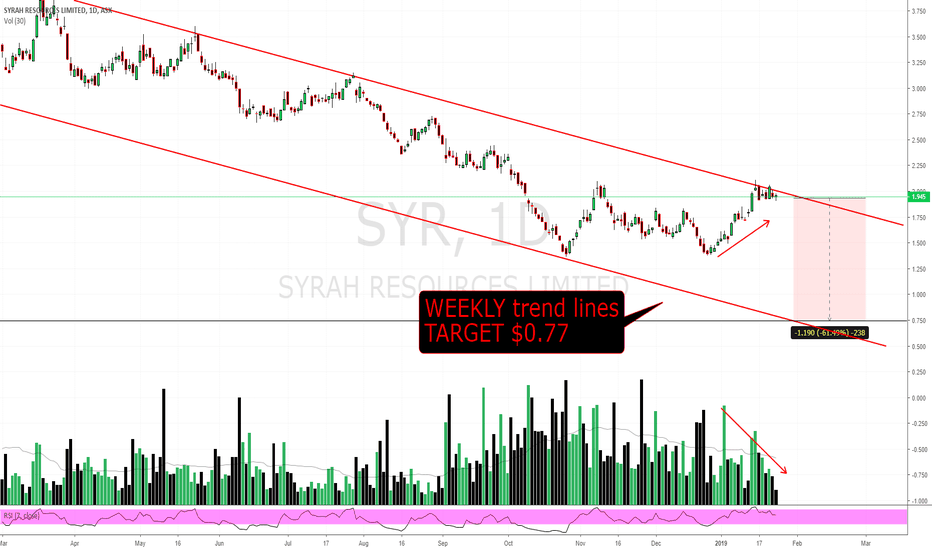Click the 1.250 price axis label
The width and height of the screenshot is (932, 550).
pos(918,269)
